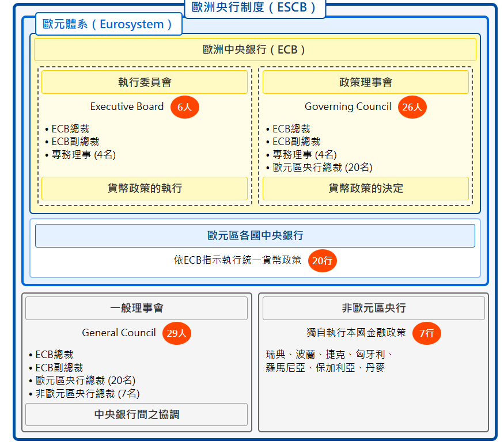The height and width of the screenshot is (445, 504).
Task: Click the 獨自執行本國金融政策 text
Action: tap(356, 333)
